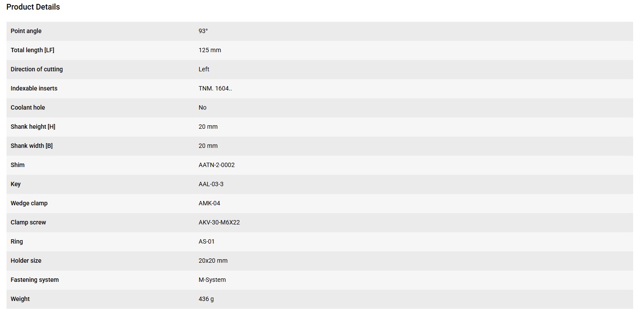This screenshot has height=311, width=644.
Task: Select the TNM. 1604.. indexable inserts value
Action: pyautogui.click(x=215, y=88)
